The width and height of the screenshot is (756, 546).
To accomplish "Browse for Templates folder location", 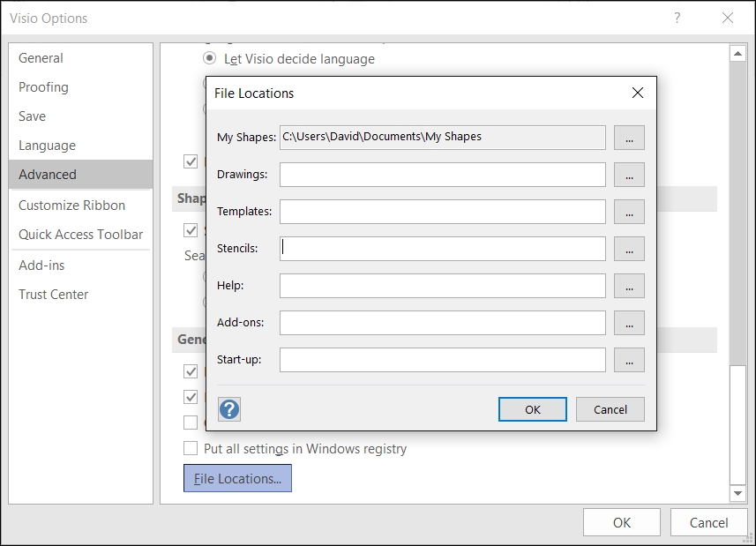I will pos(629,212).
